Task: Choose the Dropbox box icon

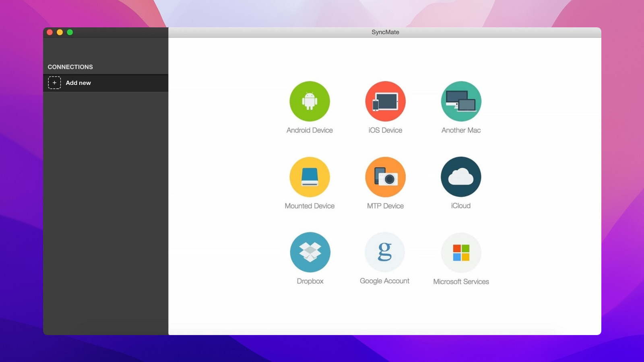Action: [310, 252]
